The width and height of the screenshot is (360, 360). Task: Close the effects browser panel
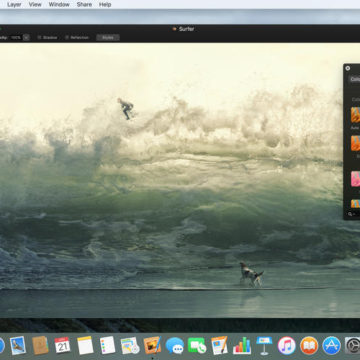(x=348, y=68)
